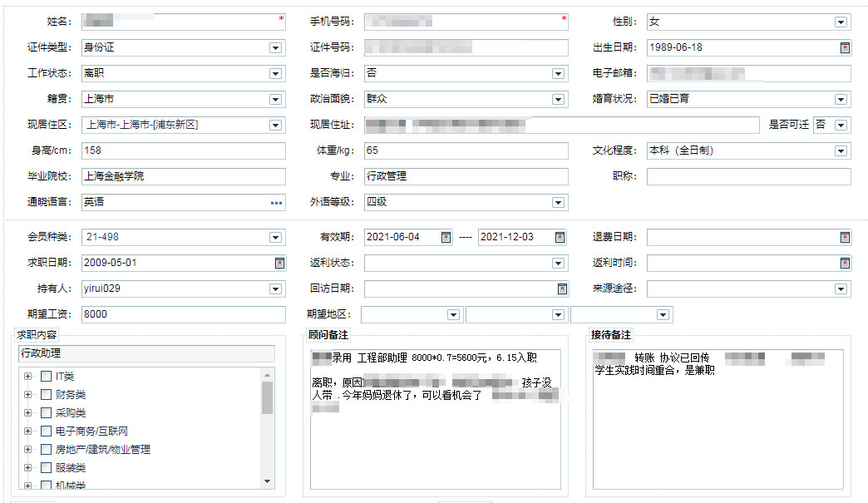
Task: Open the 来源途径 dropdown
Action: pyautogui.click(x=841, y=288)
